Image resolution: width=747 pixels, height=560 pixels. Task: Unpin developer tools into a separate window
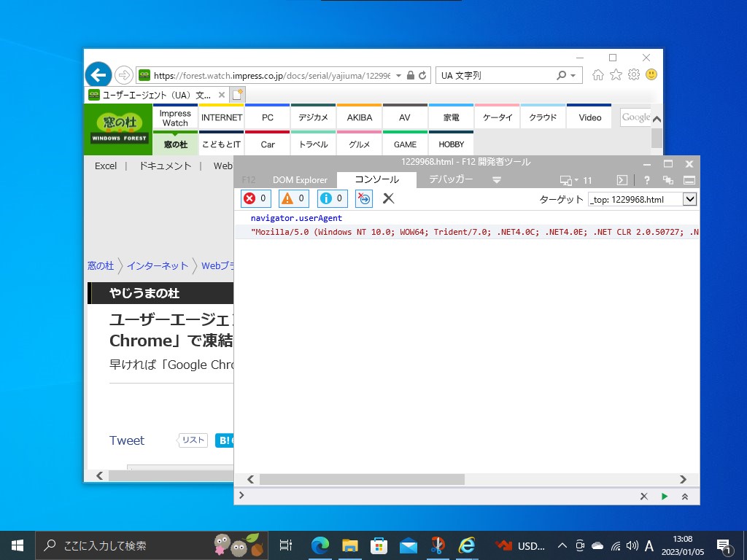tap(668, 180)
